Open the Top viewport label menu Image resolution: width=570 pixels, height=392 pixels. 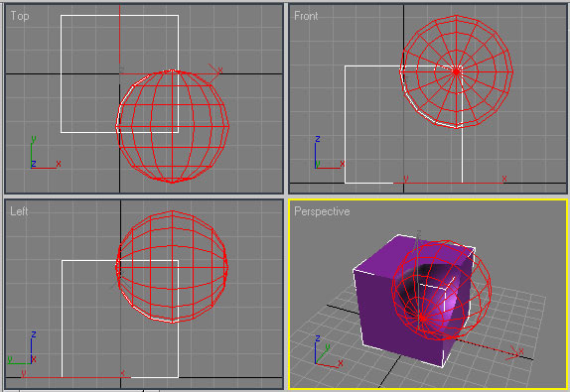click(20, 16)
